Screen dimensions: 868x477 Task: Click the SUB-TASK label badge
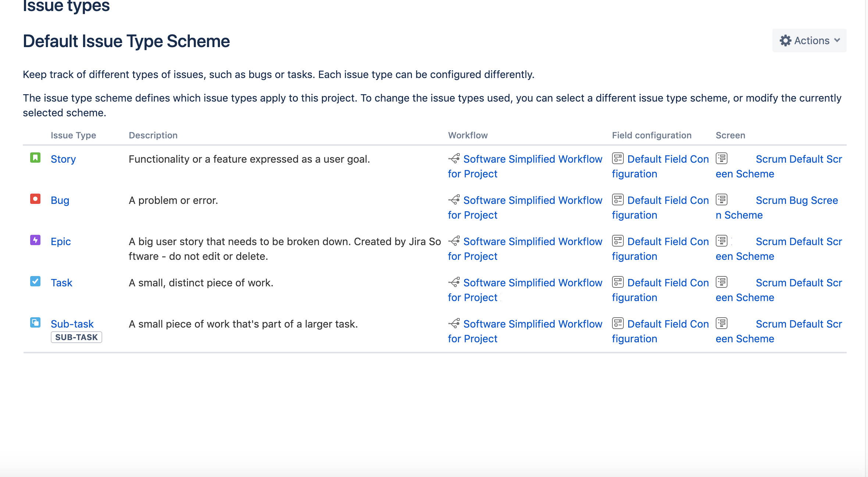pyautogui.click(x=77, y=337)
